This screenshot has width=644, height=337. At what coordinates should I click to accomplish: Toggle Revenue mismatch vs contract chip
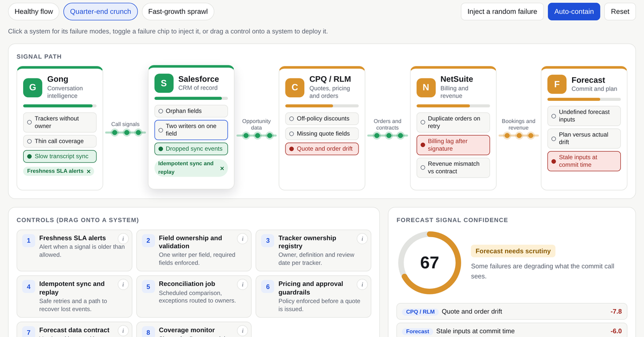[453, 167]
